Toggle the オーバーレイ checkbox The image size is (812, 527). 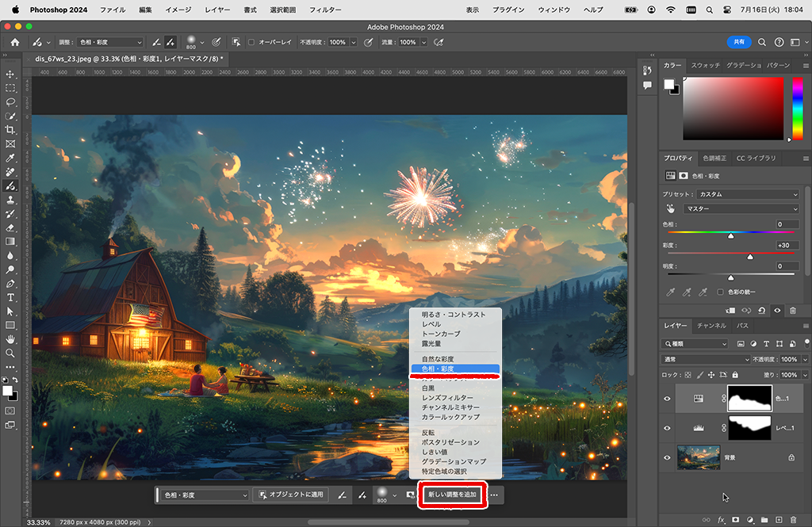(x=251, y=43)
